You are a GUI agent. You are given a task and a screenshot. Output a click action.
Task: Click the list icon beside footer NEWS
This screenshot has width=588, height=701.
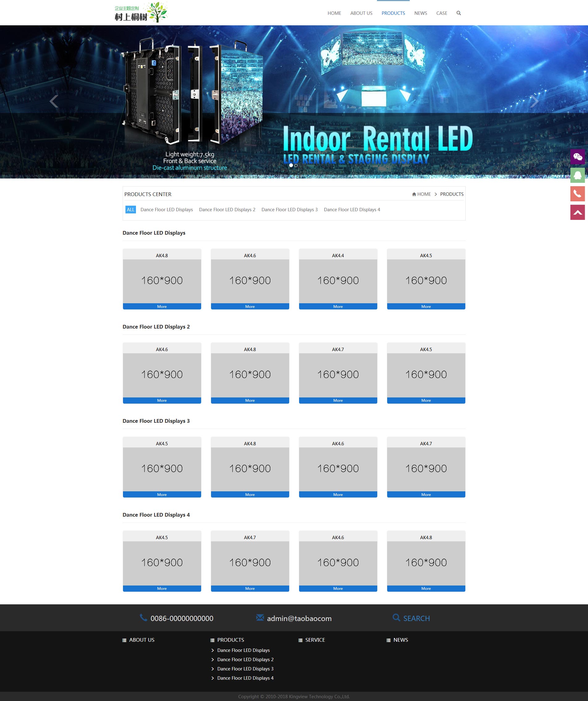coord(388,640)
